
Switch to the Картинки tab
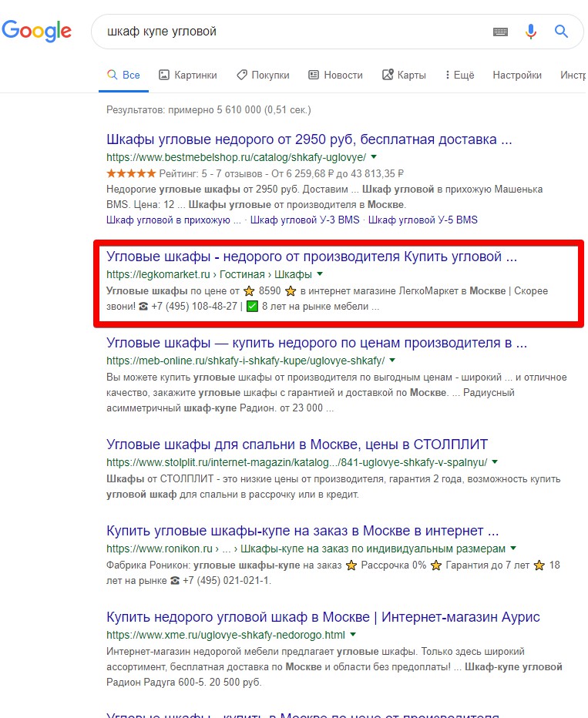coord(188,75)
